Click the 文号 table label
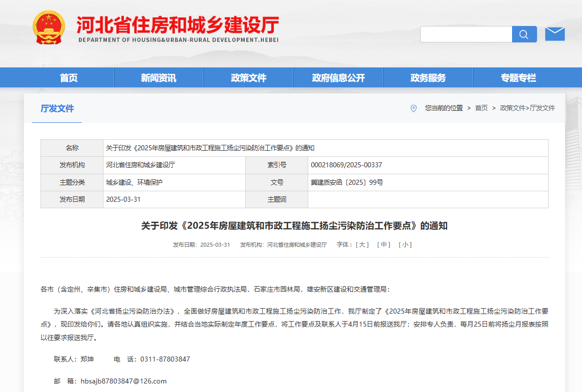Screen dimensions: 582x392 pyautogui.click(x=277, y=182)
